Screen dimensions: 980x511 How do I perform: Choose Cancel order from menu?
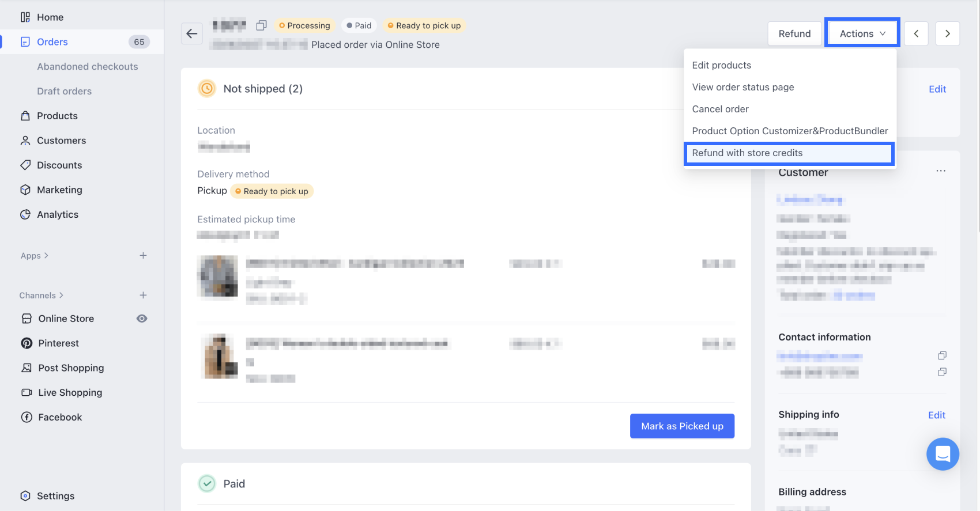720,109
